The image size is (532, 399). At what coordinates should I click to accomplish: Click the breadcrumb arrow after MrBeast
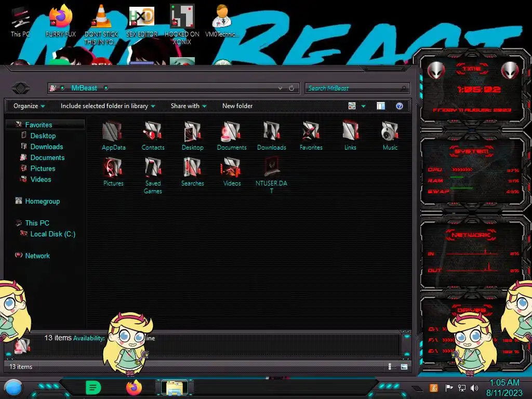[x=106, y=88]
